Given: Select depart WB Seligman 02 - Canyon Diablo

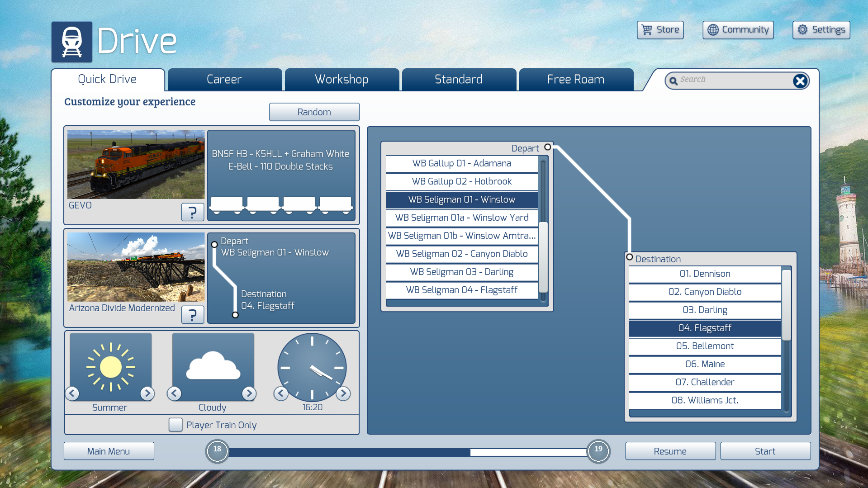Looking at the screenshot, I should [462, 254].
